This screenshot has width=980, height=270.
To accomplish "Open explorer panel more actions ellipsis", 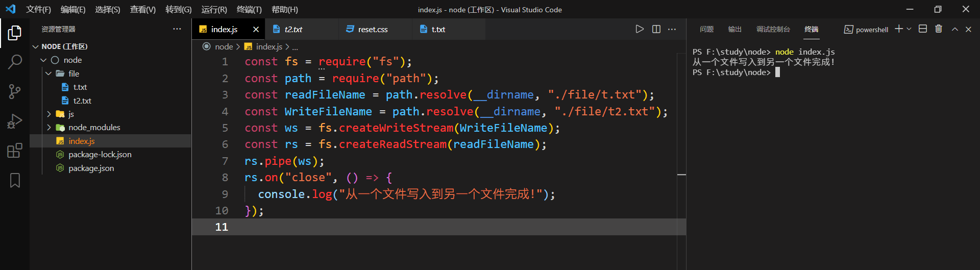I will pos(177,29).
